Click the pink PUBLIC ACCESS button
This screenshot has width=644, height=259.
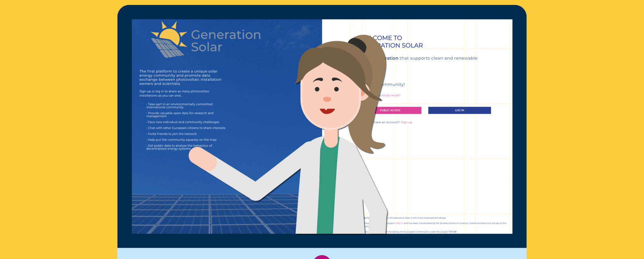coord(398,110)
